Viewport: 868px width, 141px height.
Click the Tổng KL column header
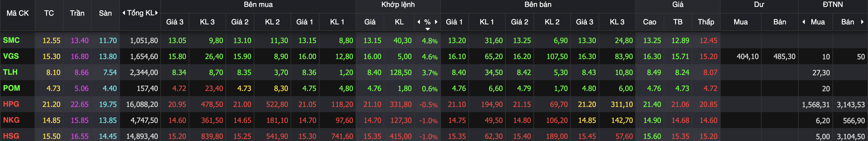pyautogui.click(x=140, y=13)
